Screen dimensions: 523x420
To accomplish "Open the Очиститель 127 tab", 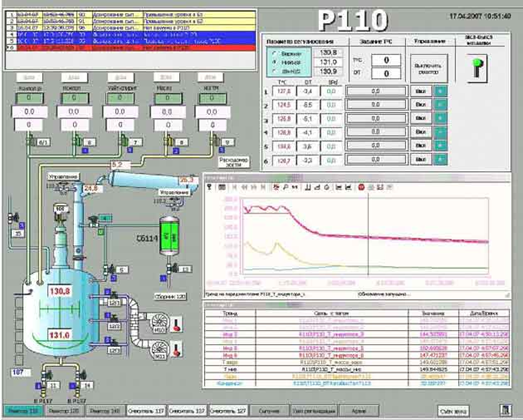I will click(x=228, y=411).
